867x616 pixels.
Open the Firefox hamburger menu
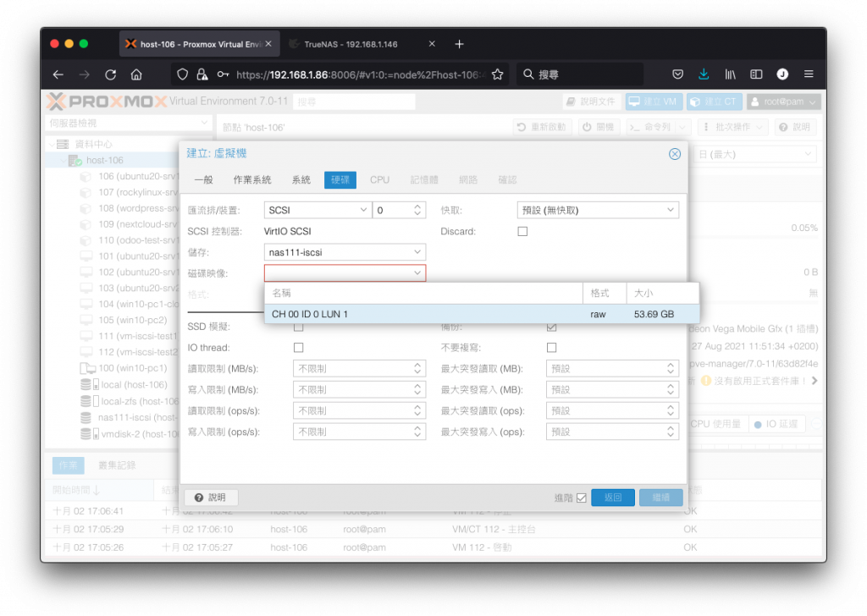[x=809, y=74]
